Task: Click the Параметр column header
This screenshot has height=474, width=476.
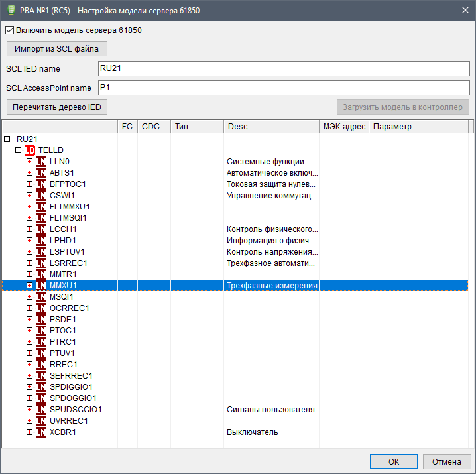Action: (x=418, y=127)
